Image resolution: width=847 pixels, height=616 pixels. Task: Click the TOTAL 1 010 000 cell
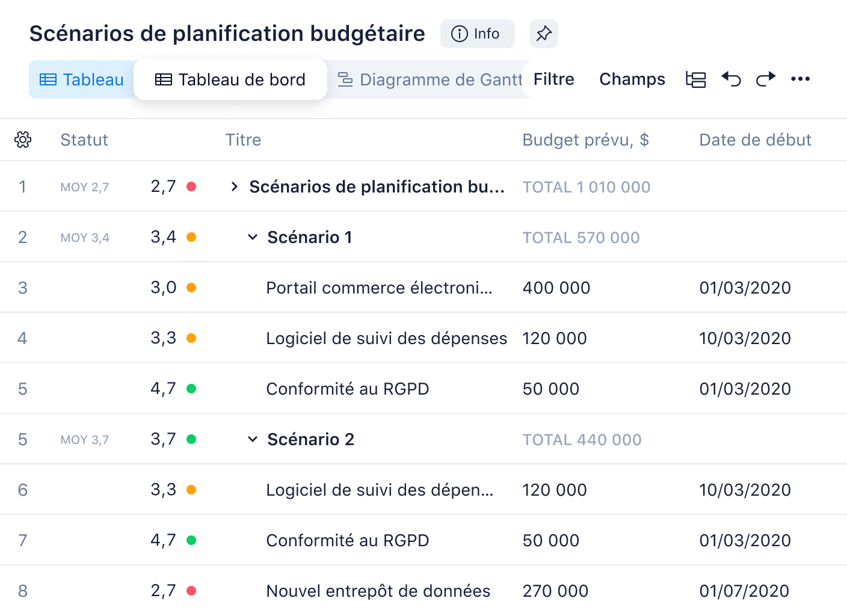(586, 187)
